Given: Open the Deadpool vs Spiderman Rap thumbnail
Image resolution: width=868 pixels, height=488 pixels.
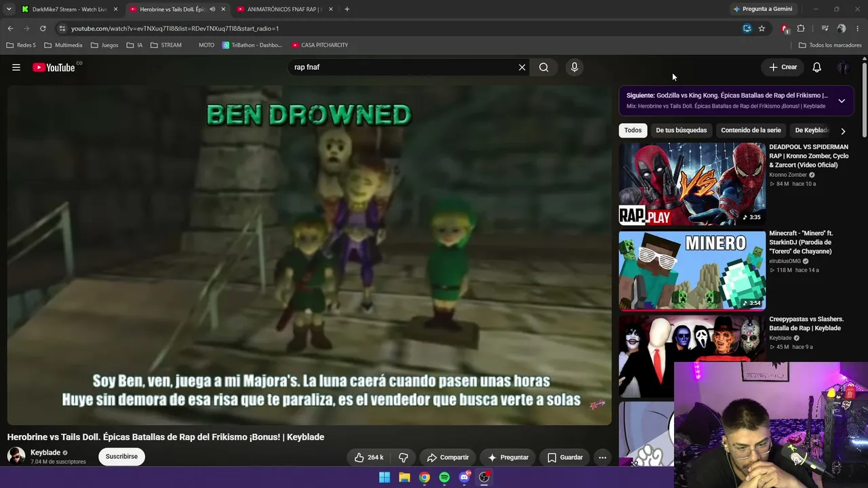Looking at the screenshot, I should coord(692,184).
